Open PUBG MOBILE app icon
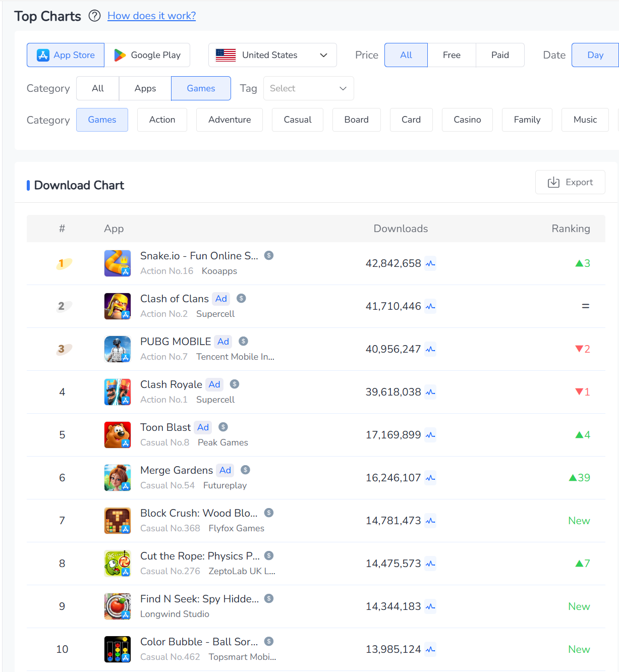Viewport: 619px width, 672px height. [118, 349]
